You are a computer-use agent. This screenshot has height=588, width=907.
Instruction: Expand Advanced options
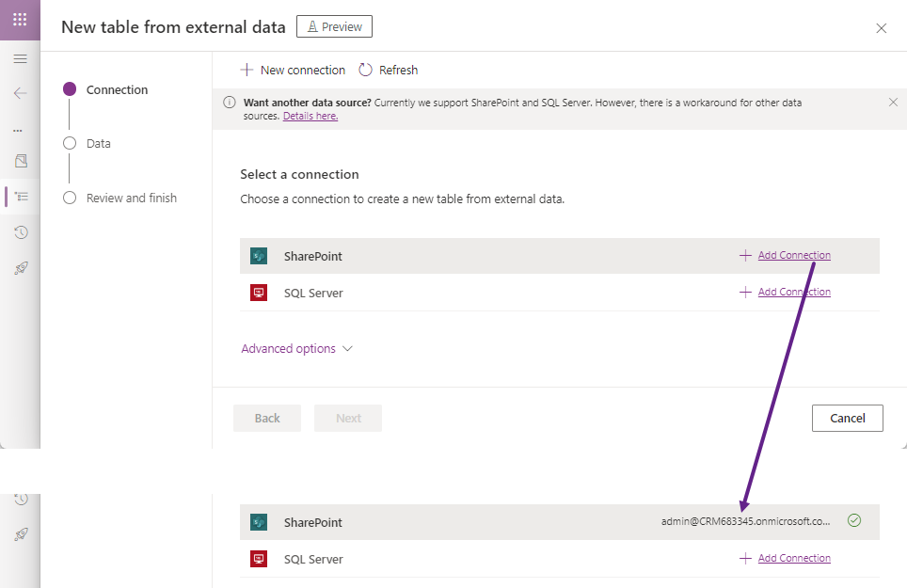[x=296, y=349]
